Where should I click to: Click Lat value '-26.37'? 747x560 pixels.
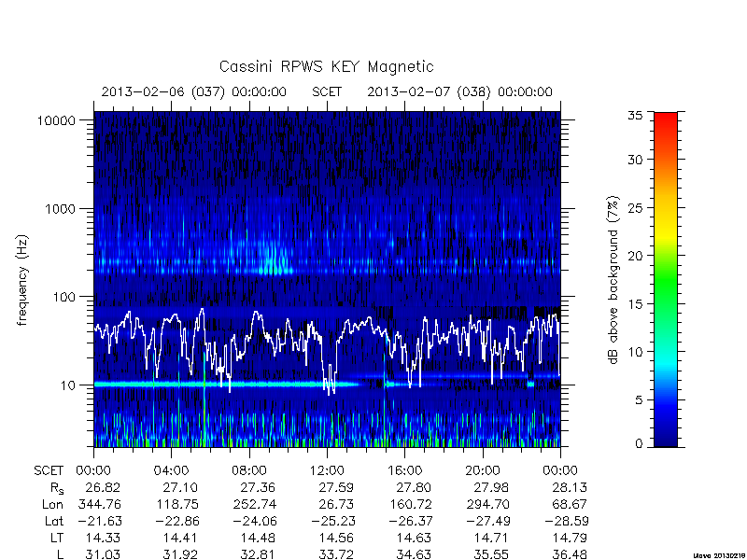(x=411, y=522)
